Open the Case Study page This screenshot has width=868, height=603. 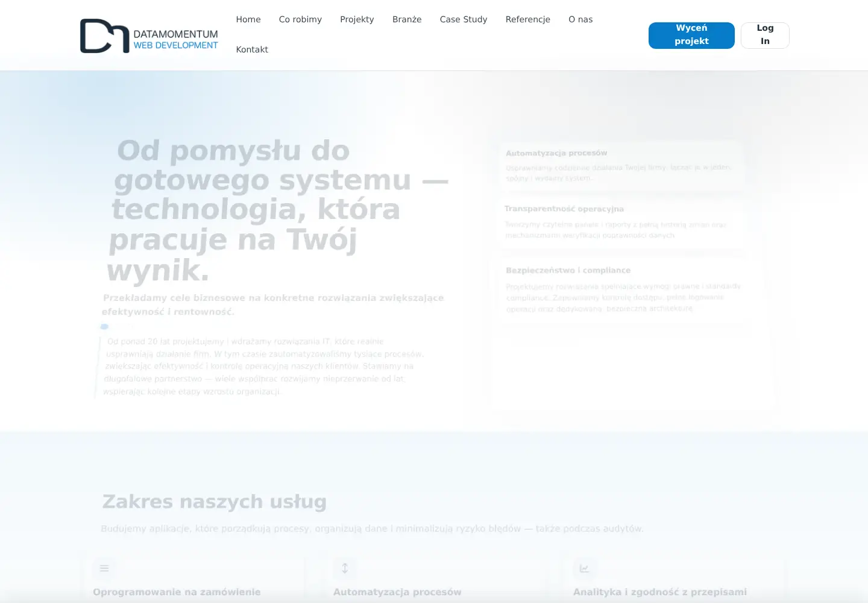click(464, 19)
